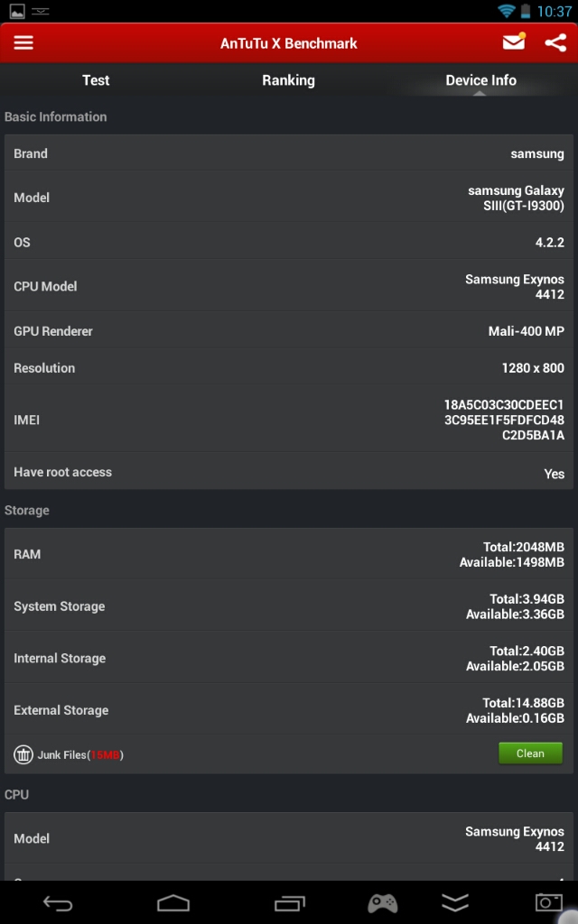
Task: Tap the IMEI row
Action: (x=289, y=420)
